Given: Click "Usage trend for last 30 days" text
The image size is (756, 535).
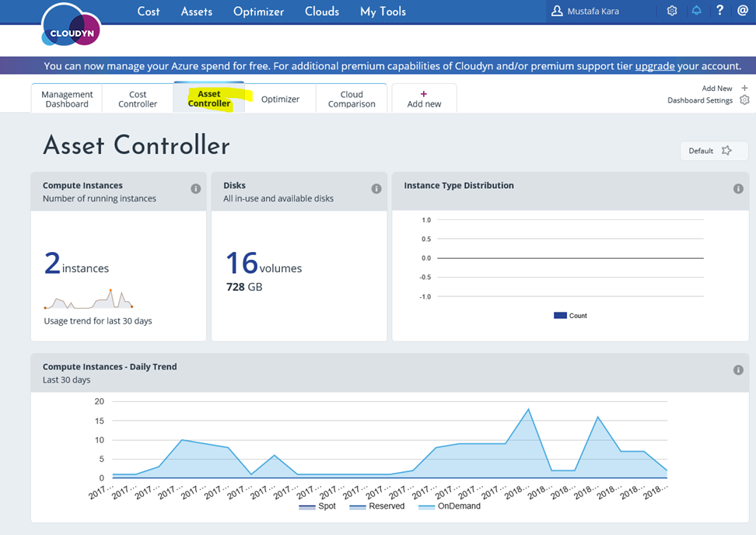Looking at the screenshot, I should click(x=98, y=321).
